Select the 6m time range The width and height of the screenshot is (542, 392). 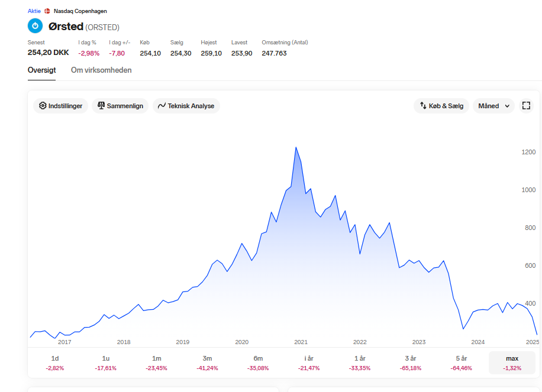258,362
